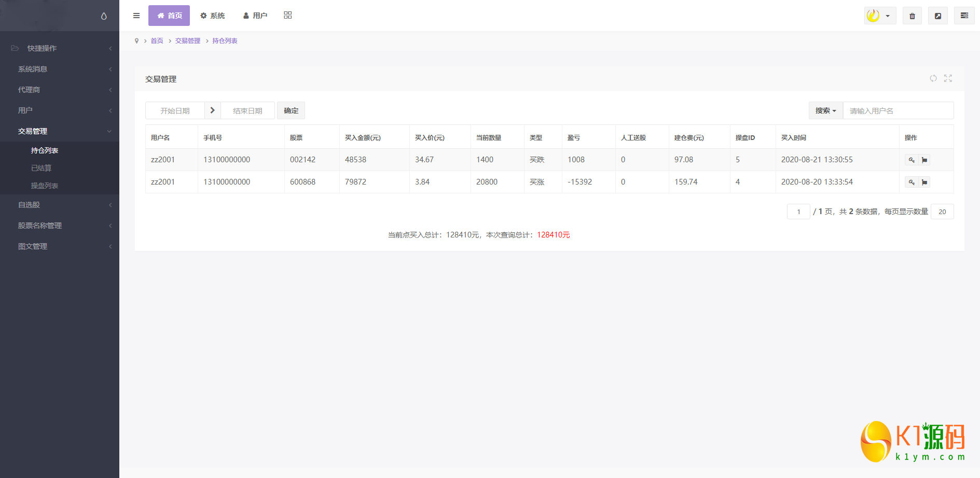Select the 系统 top navigation tab
The height and width of the screenshot is (478, 980).
pos(213,16)
